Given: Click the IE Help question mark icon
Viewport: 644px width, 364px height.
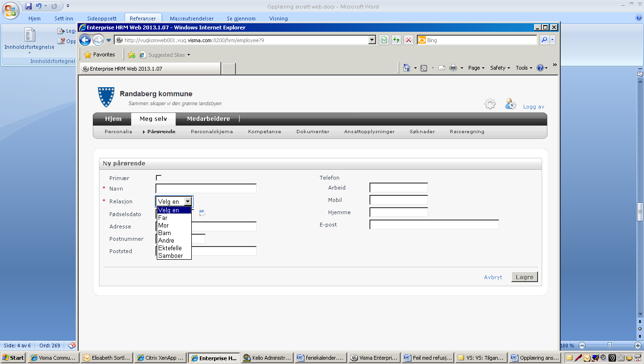Looking at the screenshot, I should [540, 68].
